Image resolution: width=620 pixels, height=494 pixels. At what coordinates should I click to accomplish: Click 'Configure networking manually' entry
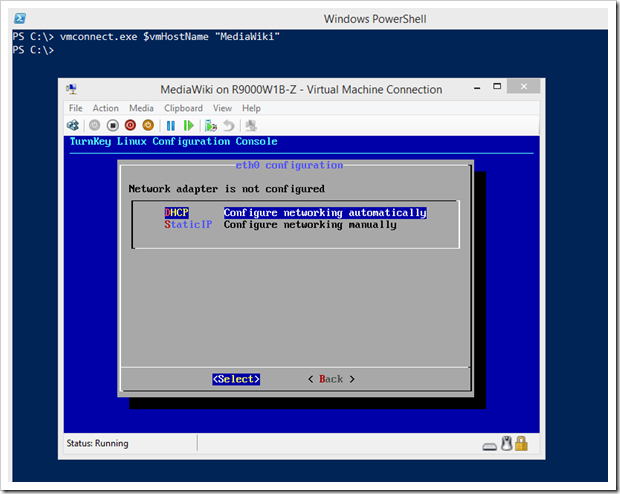coord(310,225)
